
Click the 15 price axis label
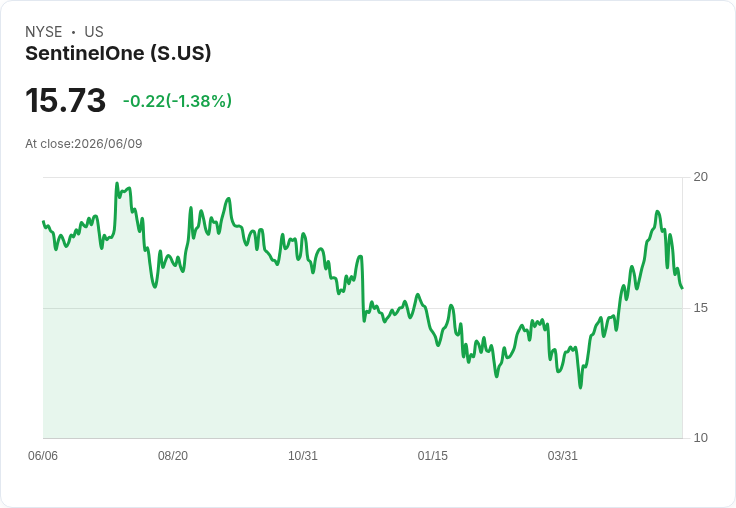click(700, 308)
